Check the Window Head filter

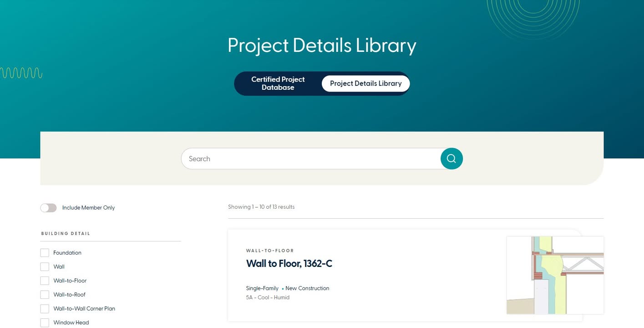pos(45,323)
